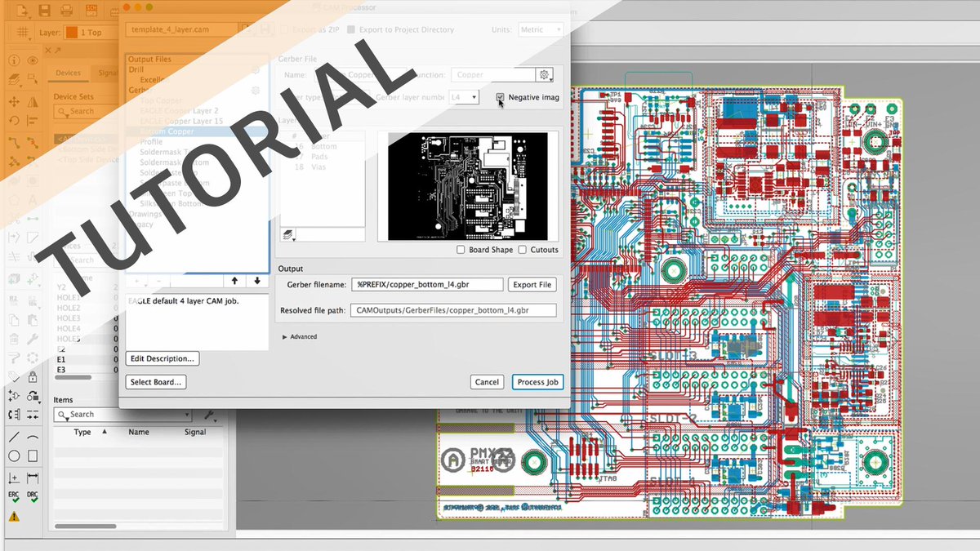Sort by the Type column arrow

pyautogui.click(x=104, y=432)
